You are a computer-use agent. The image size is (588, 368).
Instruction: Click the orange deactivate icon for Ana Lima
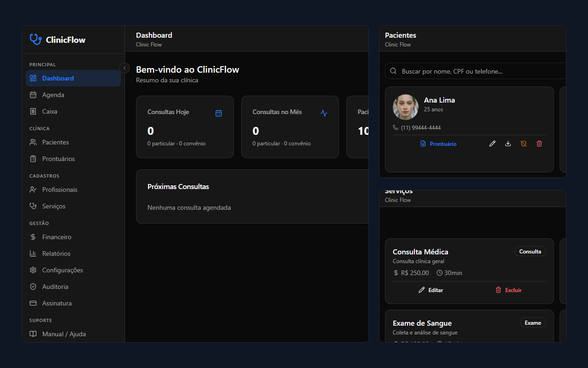click(x=524, y=144)
